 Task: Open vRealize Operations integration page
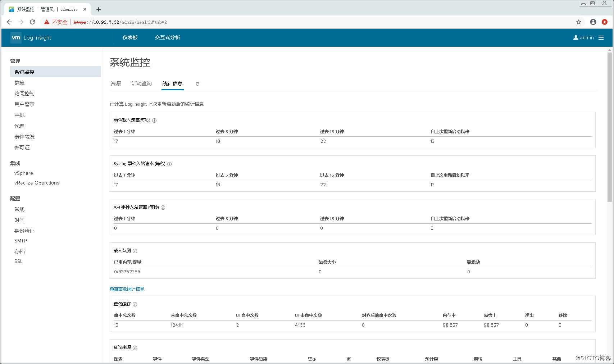[x=37, y=183]
